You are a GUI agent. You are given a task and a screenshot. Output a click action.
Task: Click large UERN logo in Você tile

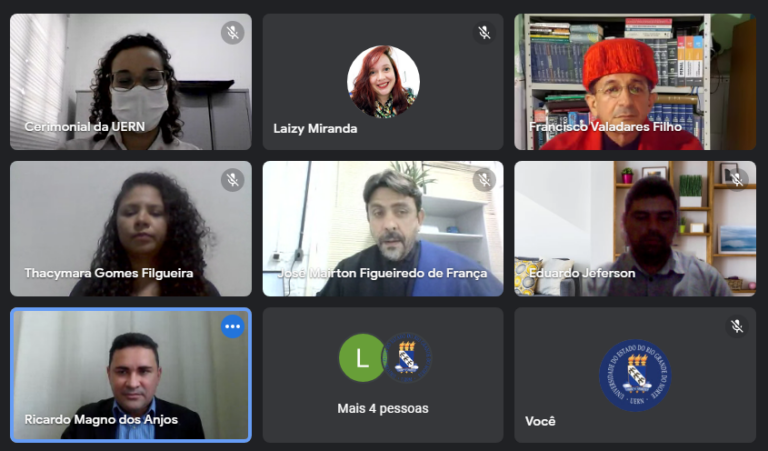point(635,375)
